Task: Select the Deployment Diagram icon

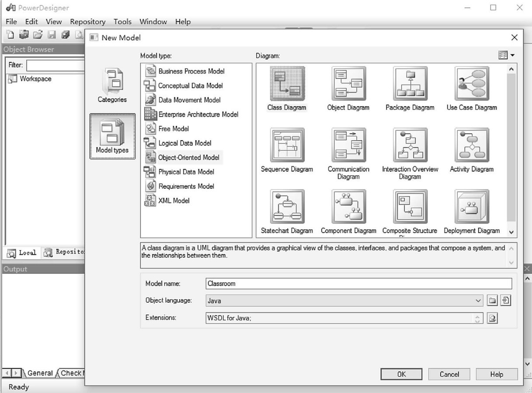Action: 471,207
